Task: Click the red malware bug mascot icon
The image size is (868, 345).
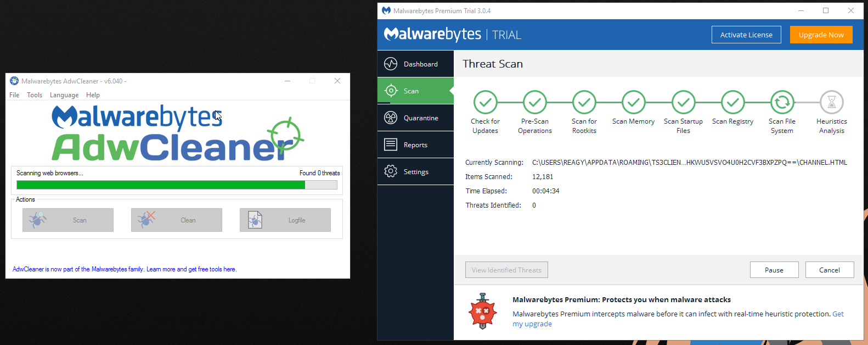Action: [x=482, y=311]
